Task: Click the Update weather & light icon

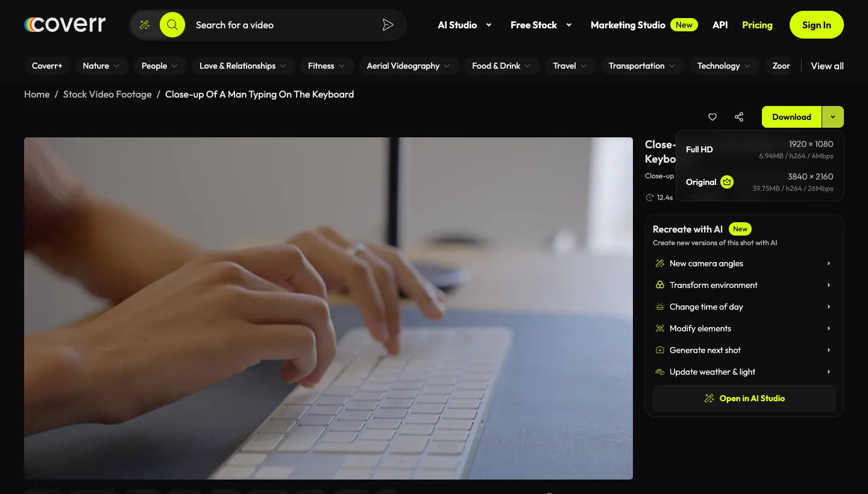Action: (x=659, y=372)
